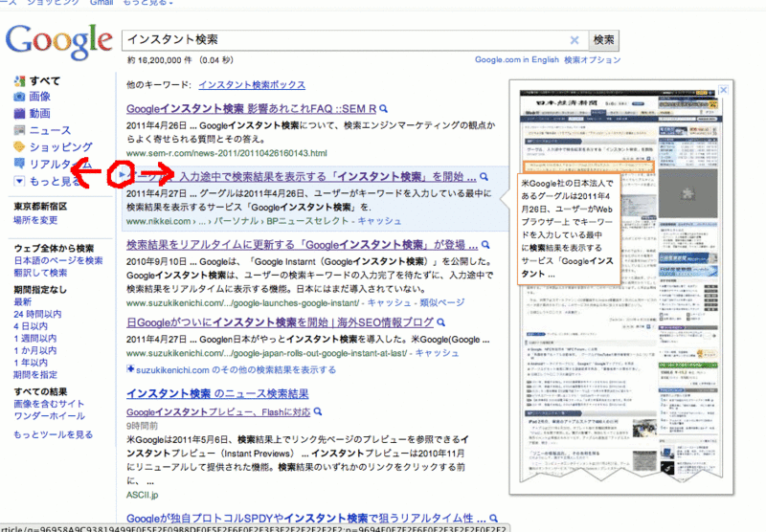Click the ASCII.jp source label
The image size is (766, 532).
point(142,495)
